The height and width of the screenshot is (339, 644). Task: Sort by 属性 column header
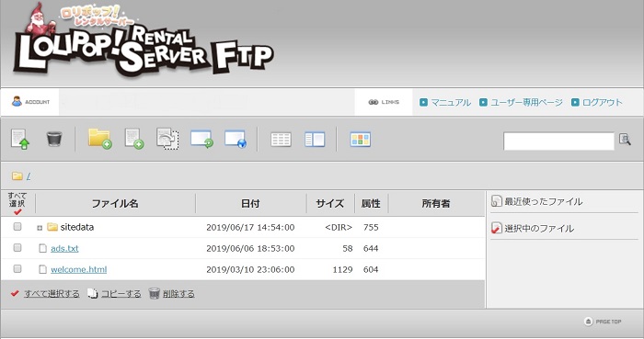tap(371, 204)
